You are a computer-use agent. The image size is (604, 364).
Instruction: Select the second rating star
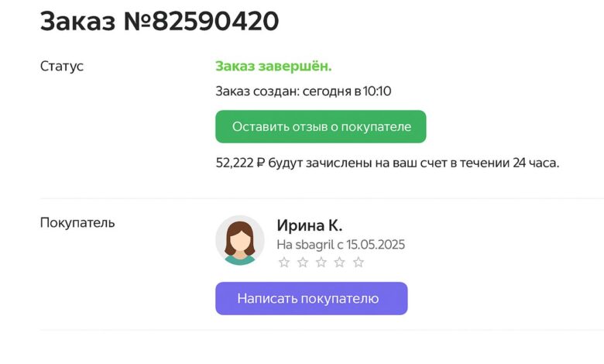click(303, 263)
